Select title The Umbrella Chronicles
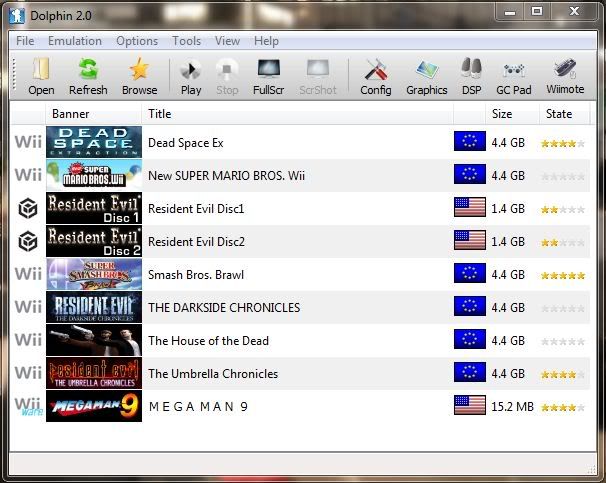This screenshot has width=606, height=483. coord(213,374)
